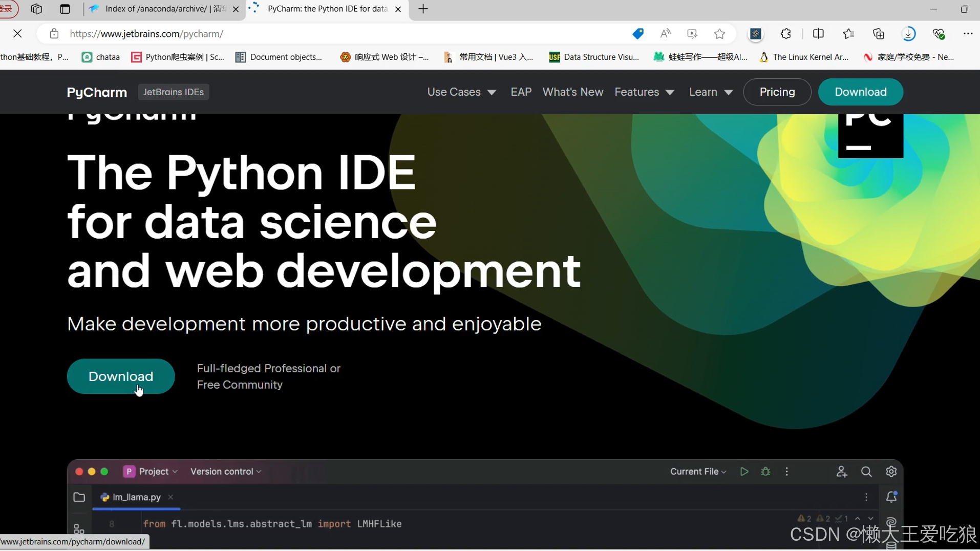Open the Document objects bookmark
Viewport: 980px width, 551px height.
point(279,57)
